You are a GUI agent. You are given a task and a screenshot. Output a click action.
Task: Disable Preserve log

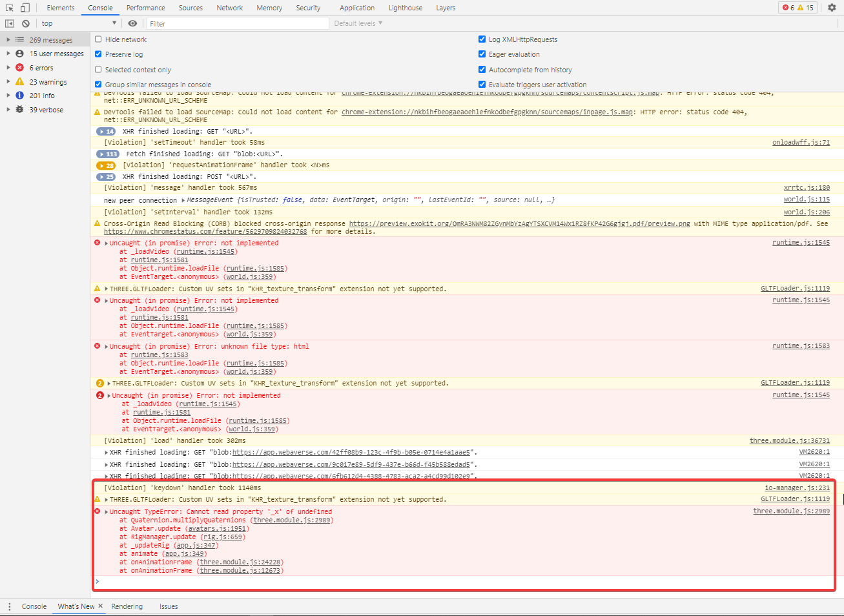click(98, 54)
